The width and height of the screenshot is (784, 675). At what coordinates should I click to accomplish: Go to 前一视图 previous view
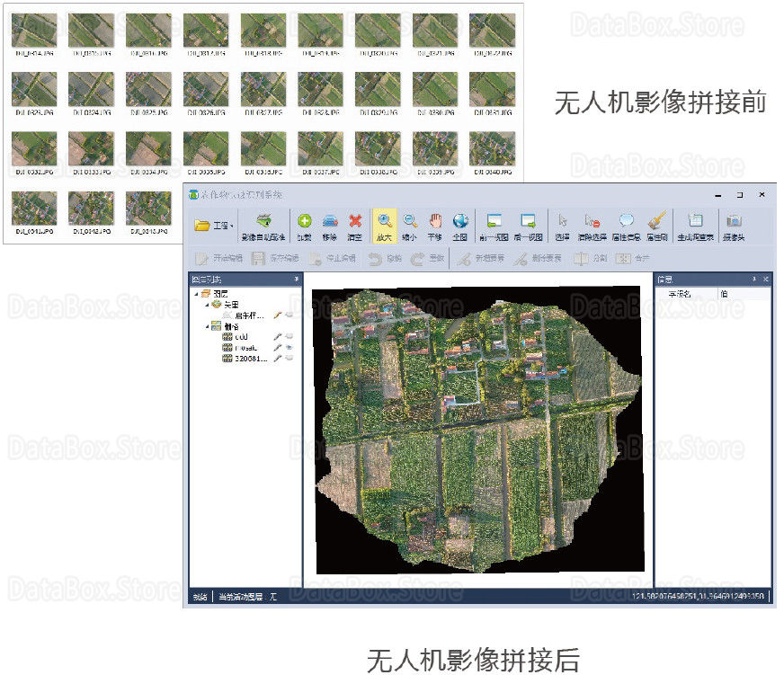click(x=494, y=227)
